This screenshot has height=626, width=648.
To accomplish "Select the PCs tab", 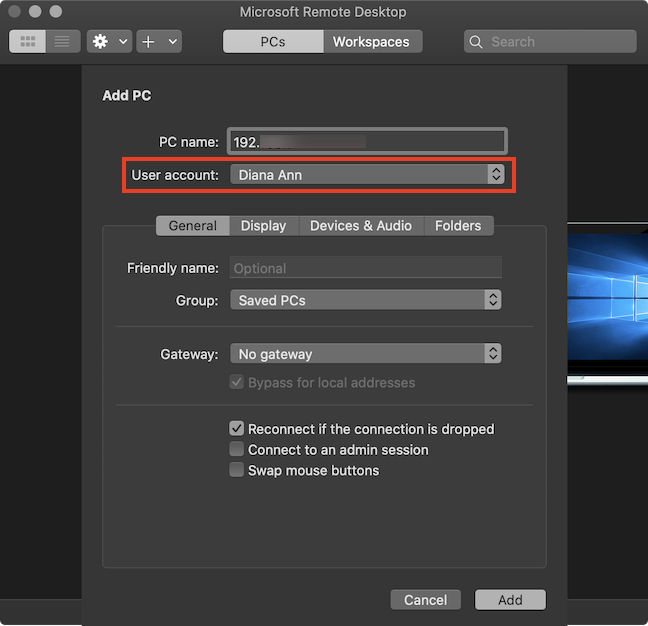I will 273,41.
